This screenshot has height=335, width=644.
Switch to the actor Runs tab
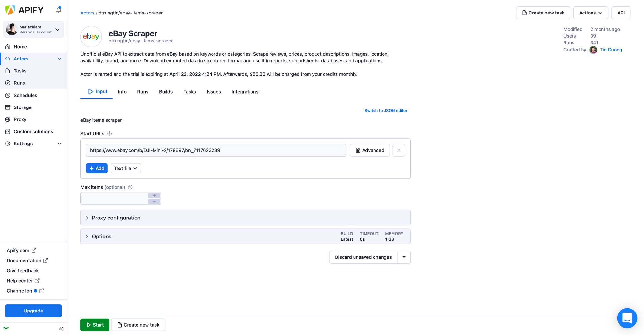[143, 92]
